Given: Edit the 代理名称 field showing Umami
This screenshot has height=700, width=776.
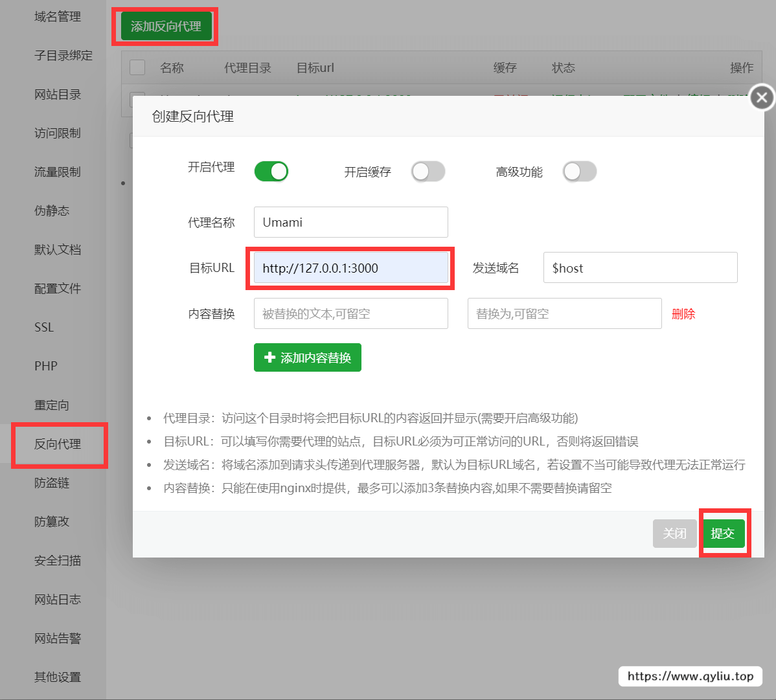Looking at the screenshot, I should point(350,221).
